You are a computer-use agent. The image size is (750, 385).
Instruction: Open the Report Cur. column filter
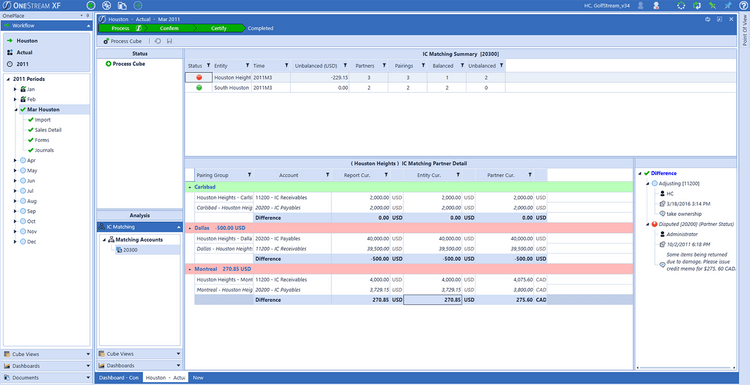point(386,175)
